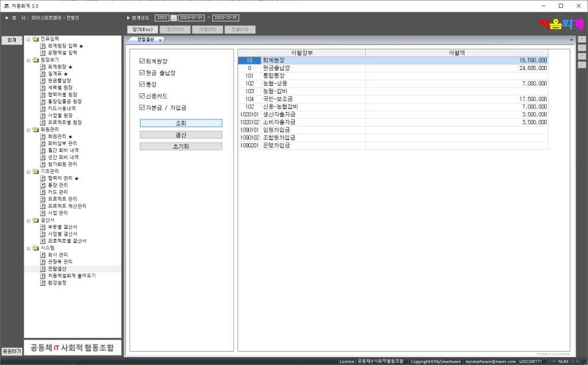Open 프로젝트별 결산서 document icon
The height and width of the screenshot is (365, 588).
click(43, 241)
